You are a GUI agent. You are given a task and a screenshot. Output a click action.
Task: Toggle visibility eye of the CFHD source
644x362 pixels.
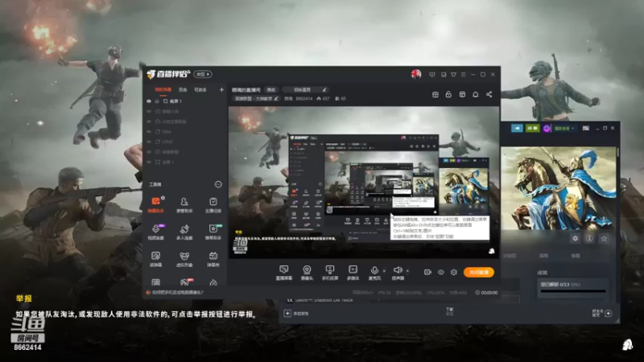149,142
